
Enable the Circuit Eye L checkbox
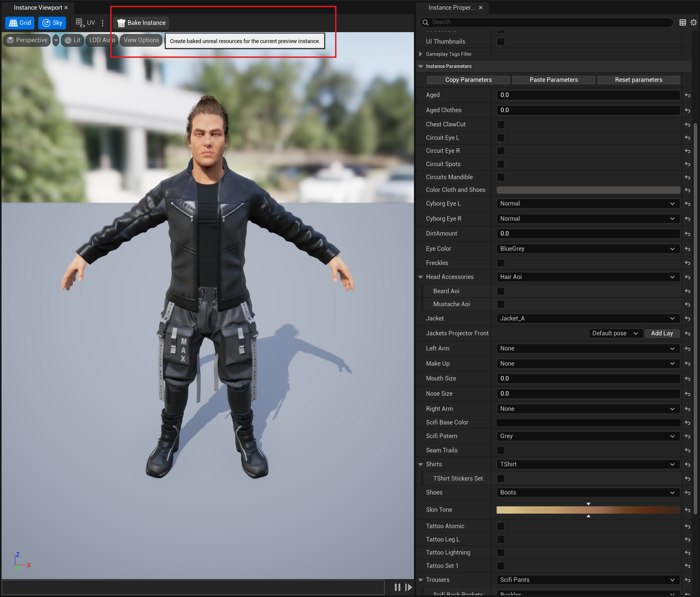(501, 138)
